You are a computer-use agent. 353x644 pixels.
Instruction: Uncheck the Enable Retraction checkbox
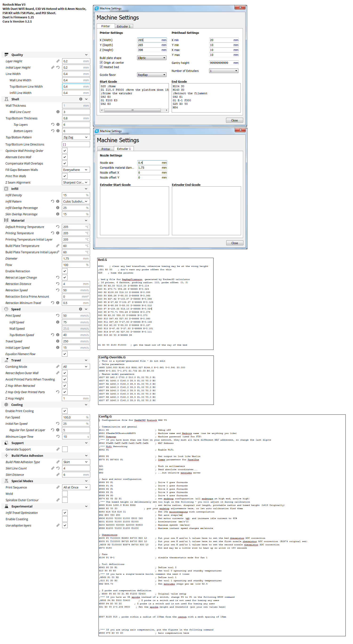click(65, 271)
